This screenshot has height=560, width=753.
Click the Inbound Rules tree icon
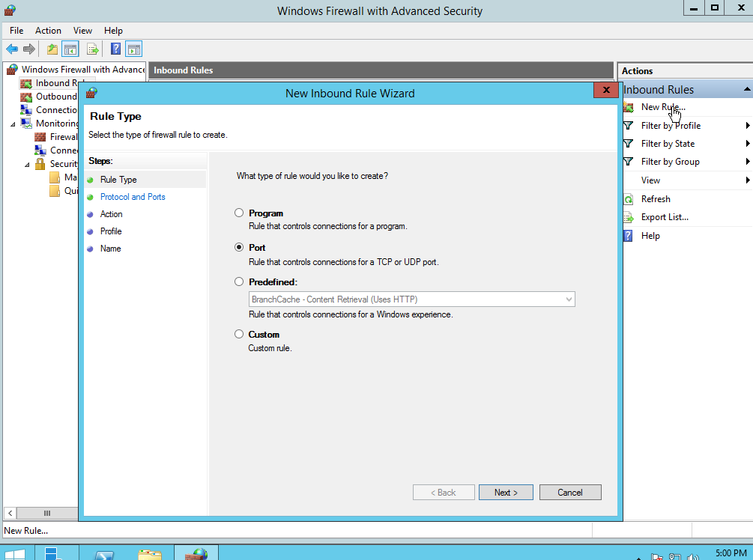click(x=26, y=84)
